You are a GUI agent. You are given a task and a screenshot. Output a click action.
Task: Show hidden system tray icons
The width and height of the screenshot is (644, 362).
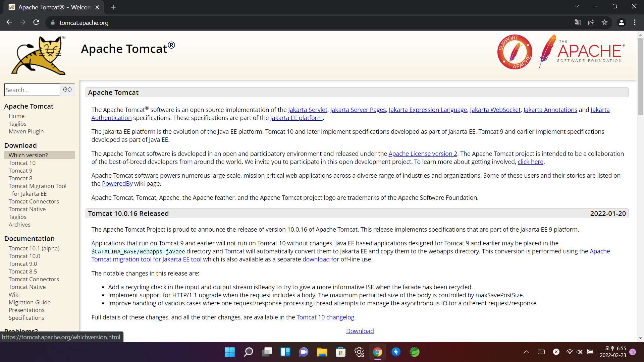coord(526,352)
